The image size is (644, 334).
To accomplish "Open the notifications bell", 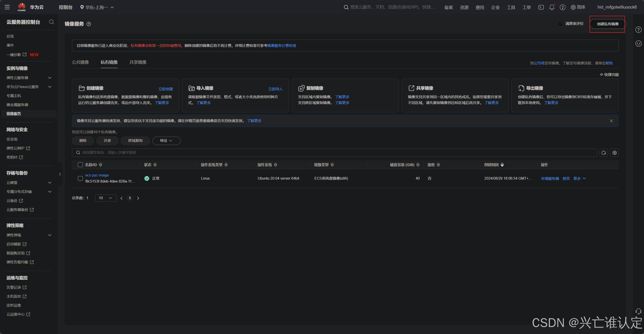I will [x=552, y=7].
